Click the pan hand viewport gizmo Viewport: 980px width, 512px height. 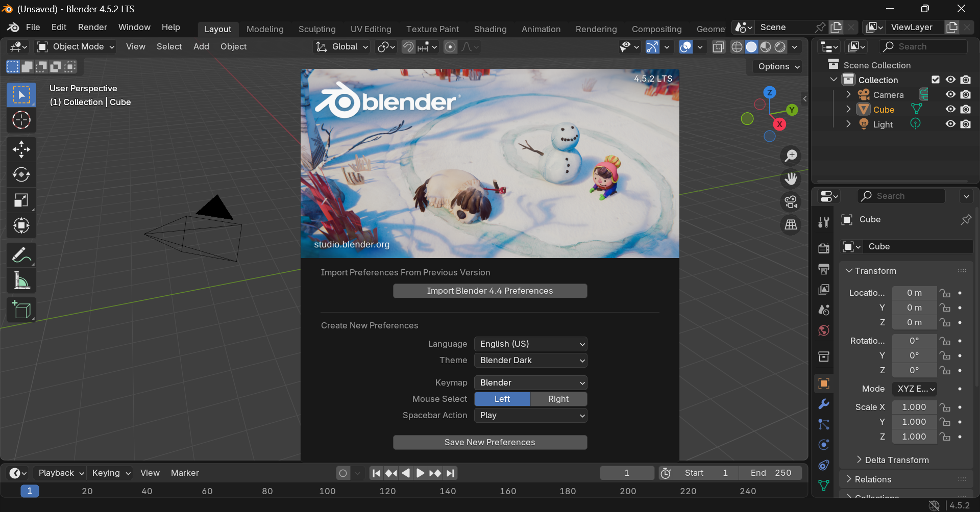[x=791, y=179]
